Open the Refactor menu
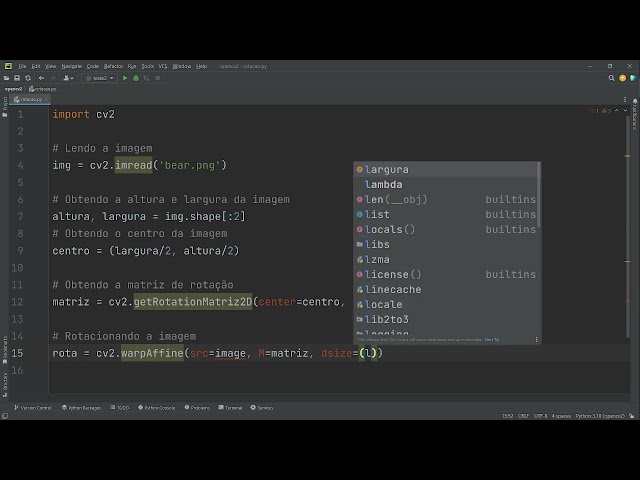The image size is (640, 480). (x=113, y=66)
